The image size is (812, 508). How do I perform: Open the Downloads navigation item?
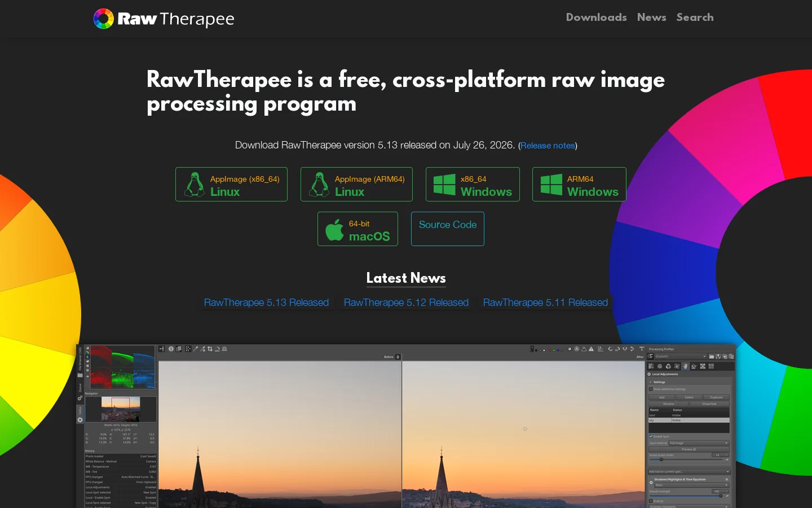(596, 17)
